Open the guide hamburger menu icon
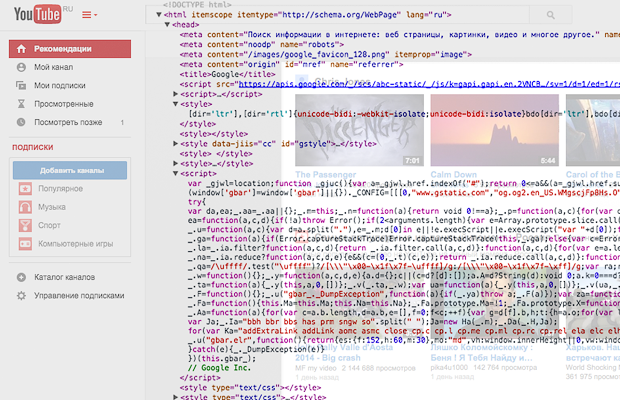Image resolution: width=620 pixels, height=400 pixels. click(89, 16)
